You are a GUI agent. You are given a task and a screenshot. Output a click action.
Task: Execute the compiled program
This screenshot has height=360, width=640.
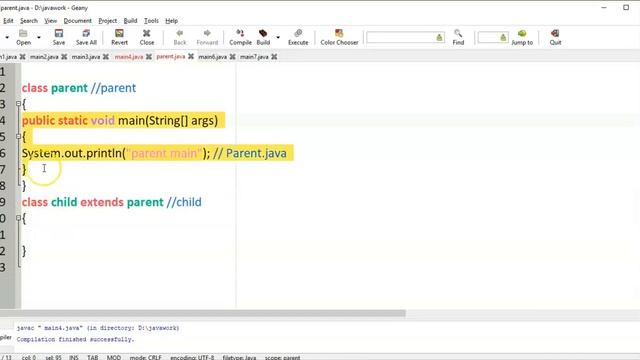298,37
